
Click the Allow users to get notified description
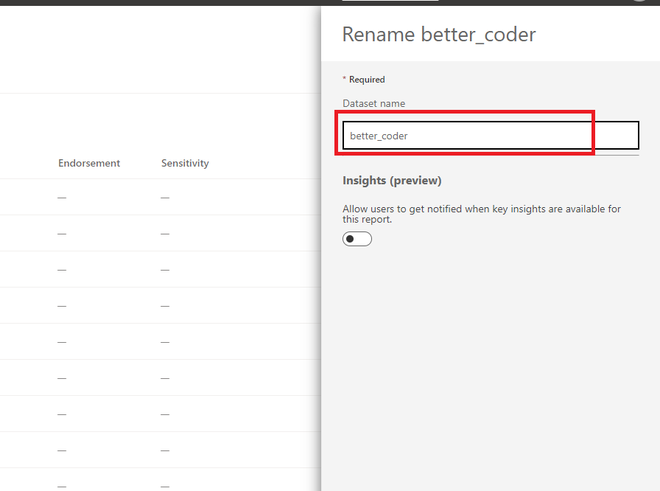(481, 213)
